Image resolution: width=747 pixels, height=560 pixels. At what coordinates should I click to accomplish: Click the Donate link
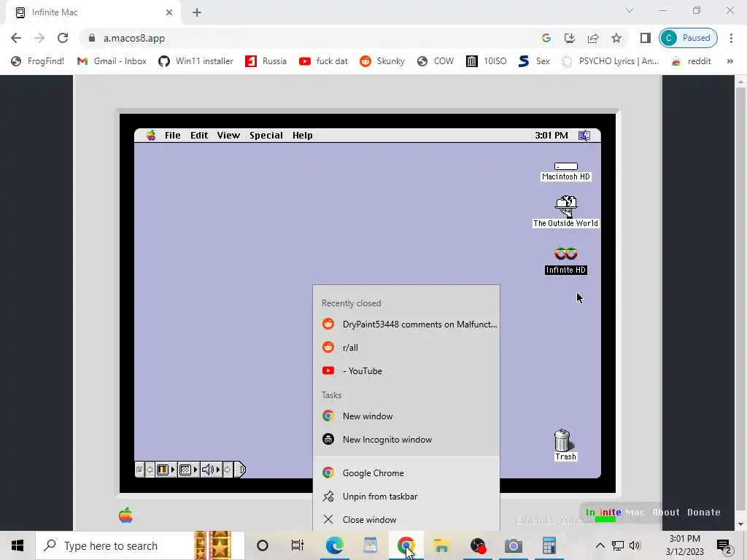click(704, 513)
